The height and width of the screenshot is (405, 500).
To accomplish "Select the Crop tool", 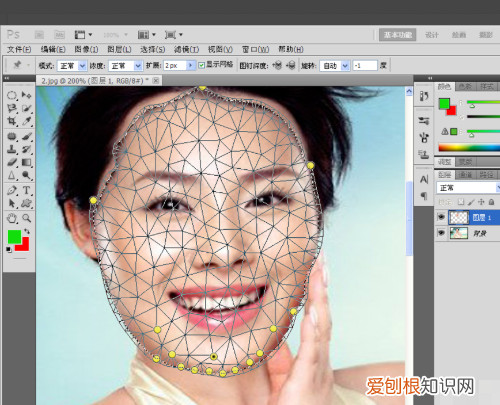I will tap(12, 121).
